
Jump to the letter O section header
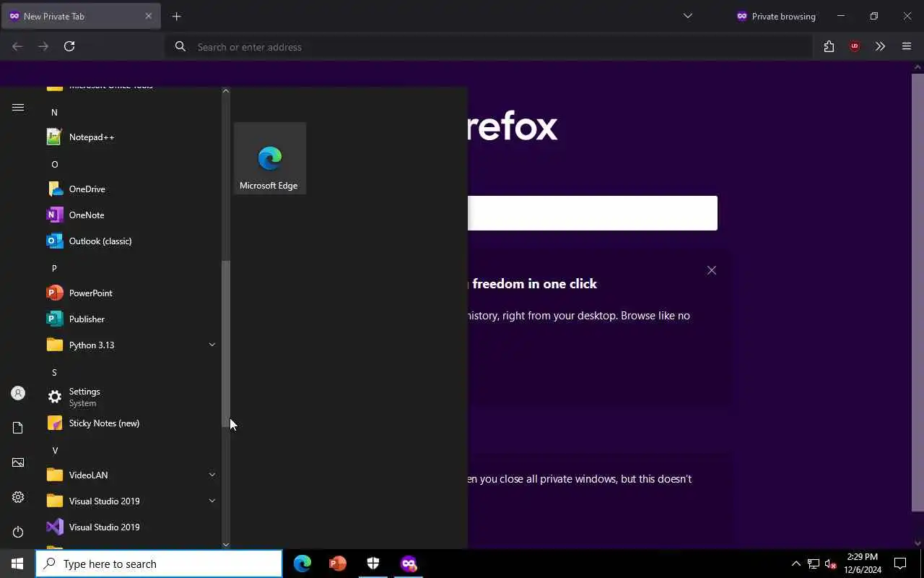click(x=54, y=164)
